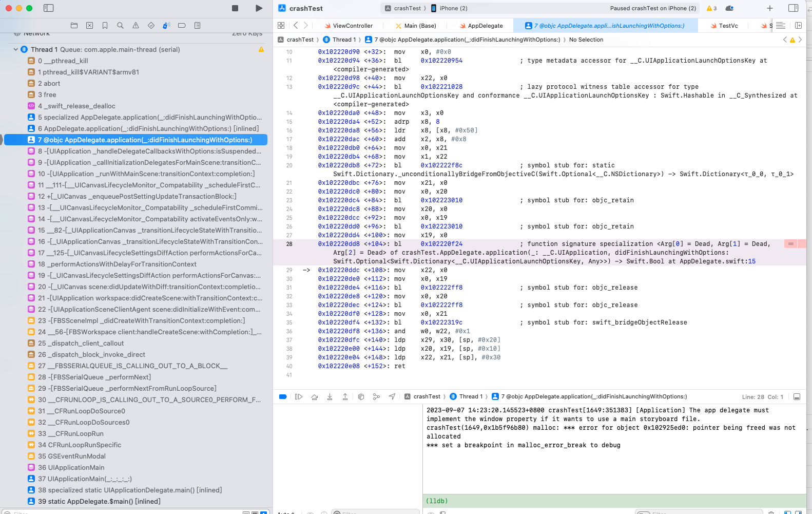Stop the running crashTest app

pyautogui.click(x=235, y=8)
